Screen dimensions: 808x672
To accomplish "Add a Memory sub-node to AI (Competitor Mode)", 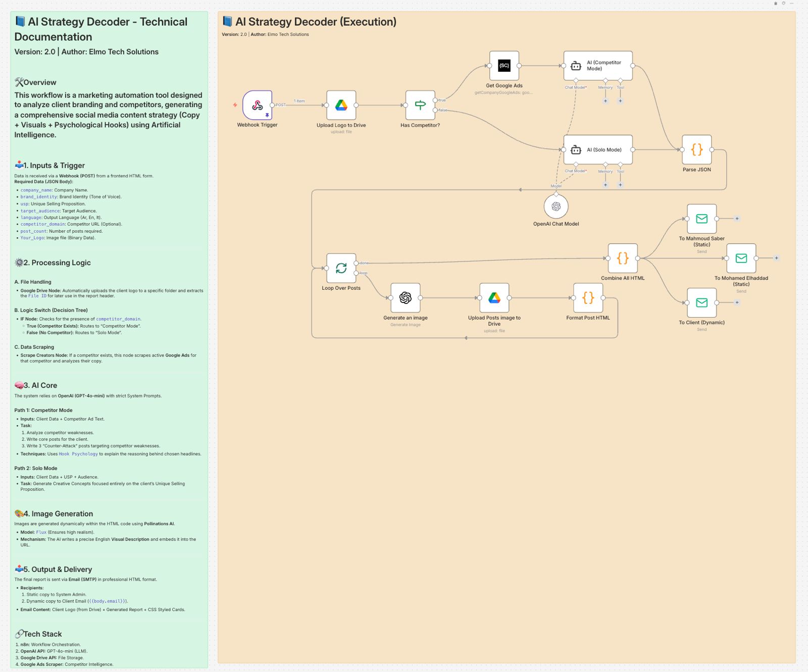I will click(x=605, y=101).
